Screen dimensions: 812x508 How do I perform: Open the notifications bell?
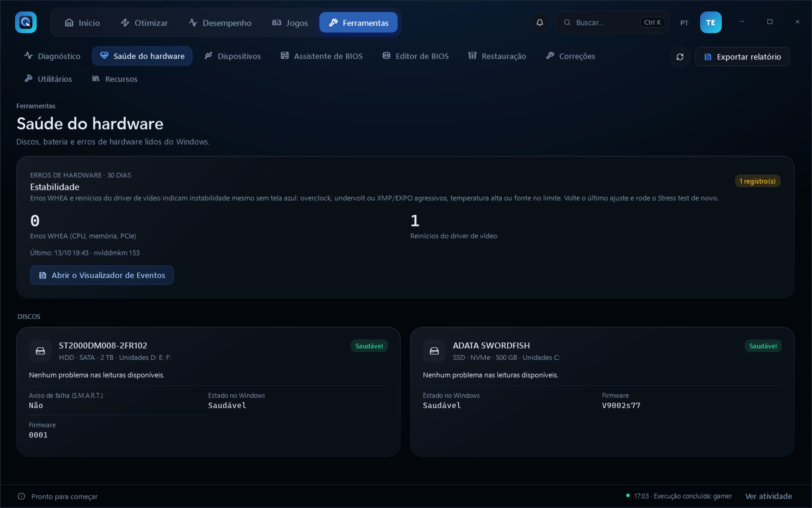(x=540, y=23)
